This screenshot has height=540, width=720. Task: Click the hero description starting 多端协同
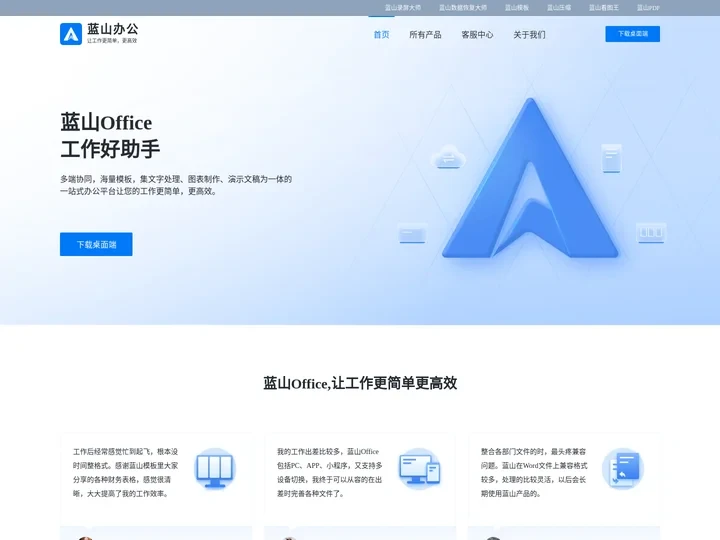(x=176, y=185)
